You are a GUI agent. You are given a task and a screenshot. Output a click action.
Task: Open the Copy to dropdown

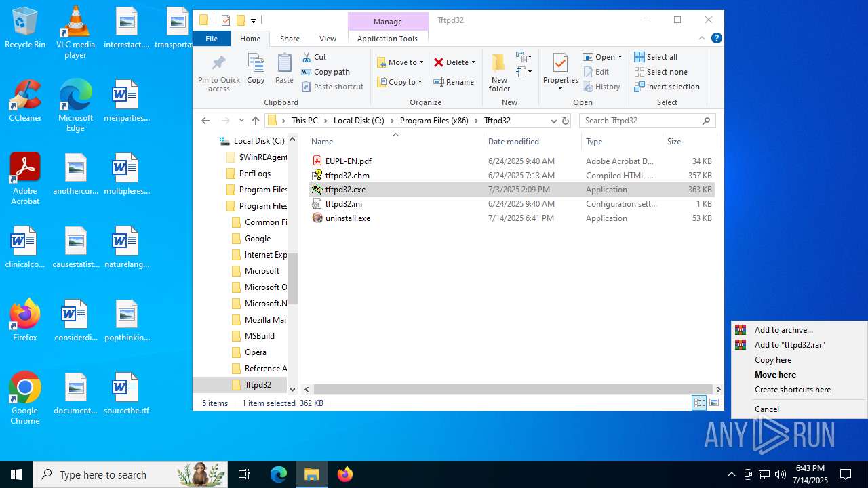(400, 82)
